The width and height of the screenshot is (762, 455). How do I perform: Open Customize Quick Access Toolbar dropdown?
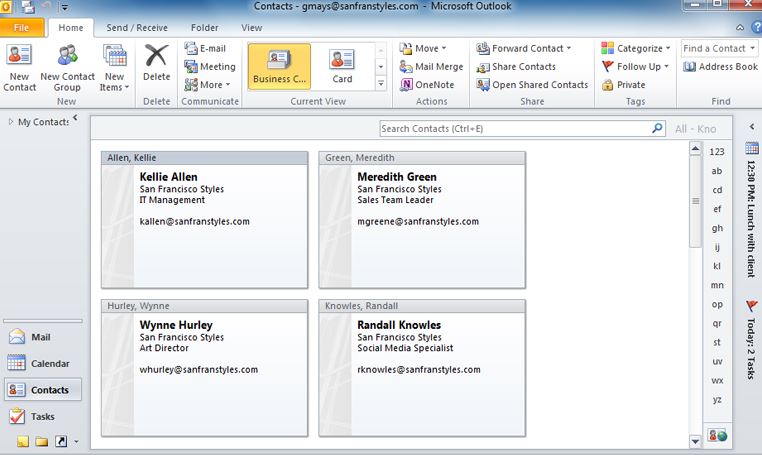[65, 7]
